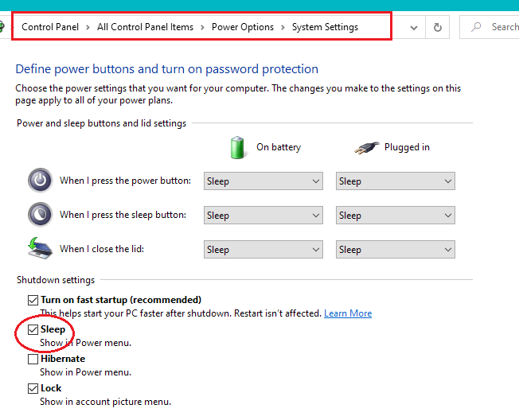This screenshot has height=420, width=519.
Task: Open All Control Panel Items breadcrumb
Action: 145,27
